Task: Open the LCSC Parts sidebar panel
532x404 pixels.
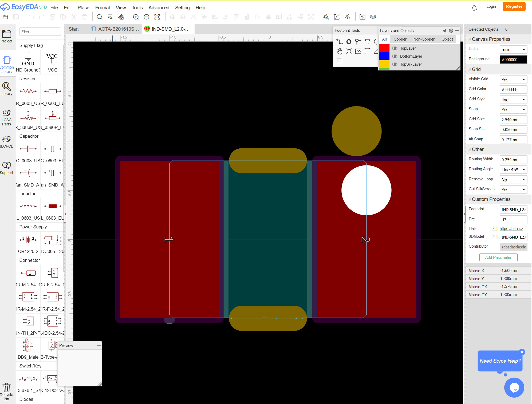Action: (6, 117)
